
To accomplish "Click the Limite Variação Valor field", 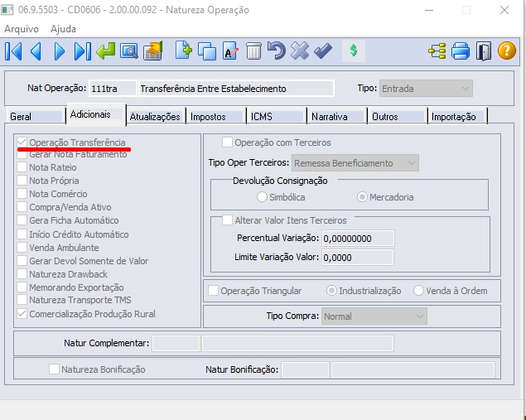I will [358, 258].
